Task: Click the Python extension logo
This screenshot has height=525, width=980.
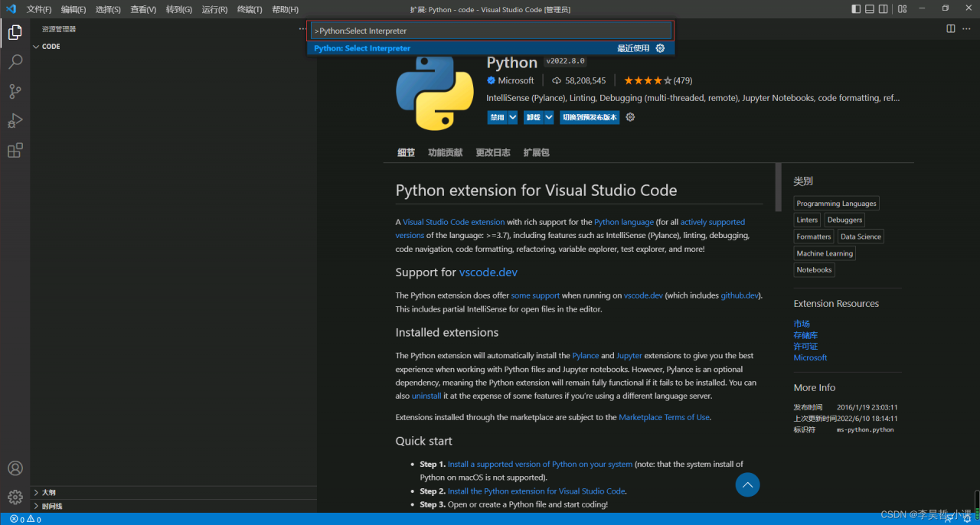Action: coord(435,91)
